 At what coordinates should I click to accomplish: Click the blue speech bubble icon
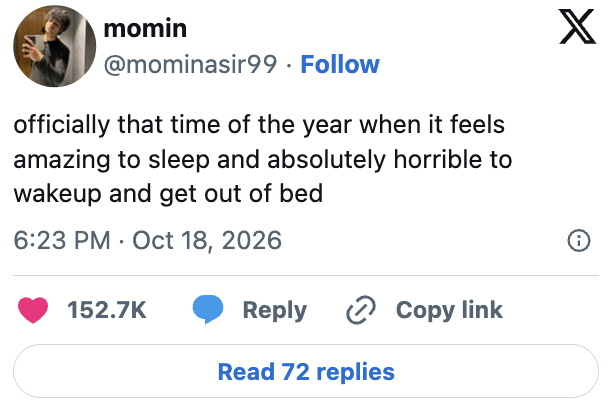click(x=208, y=309)
